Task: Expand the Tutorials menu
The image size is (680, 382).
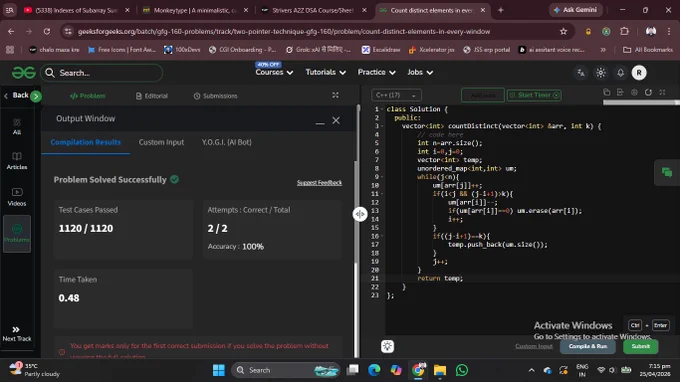Action: 325,72
